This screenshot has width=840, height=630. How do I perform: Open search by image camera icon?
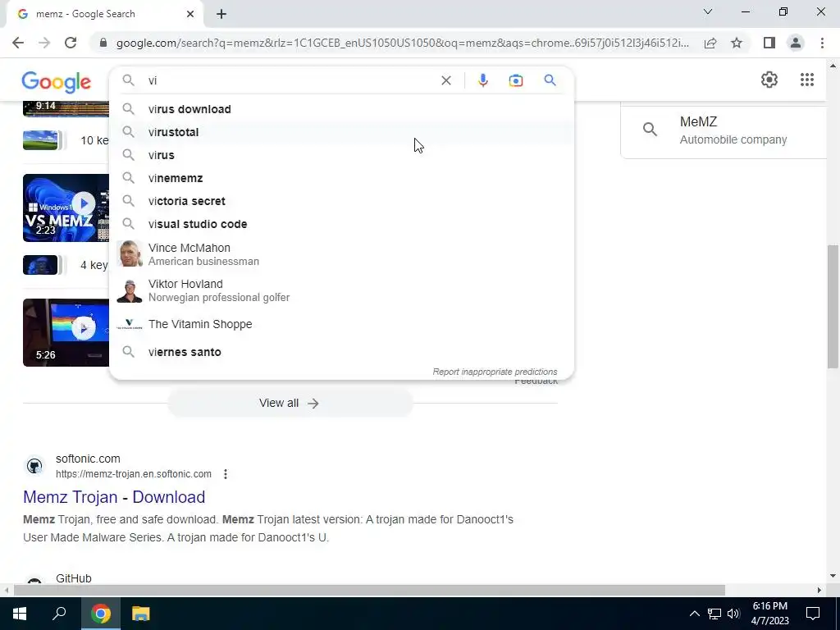coord(515,80)
